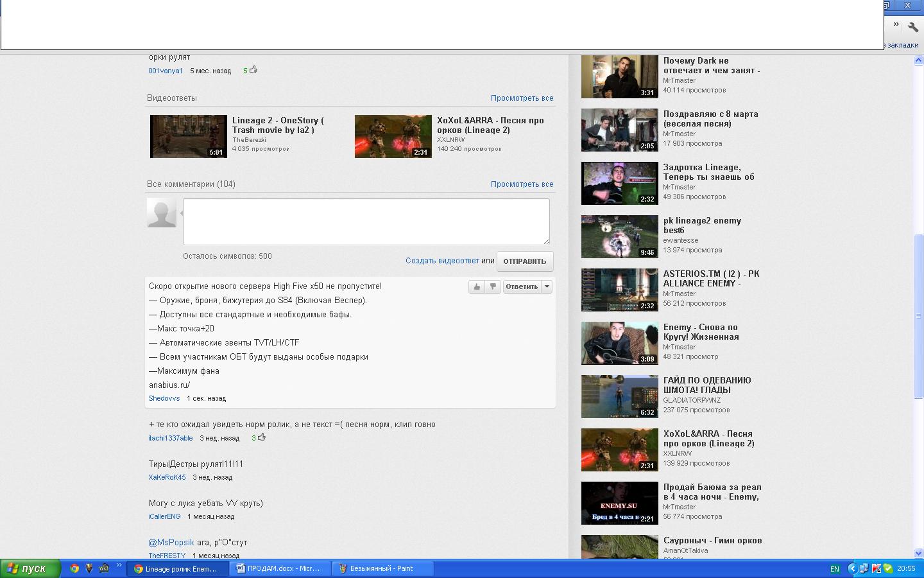Image resolution: width=924 pixels, height=578 pixels.
Task: Open Создать видеоответ link
Action: coord(442,261)
